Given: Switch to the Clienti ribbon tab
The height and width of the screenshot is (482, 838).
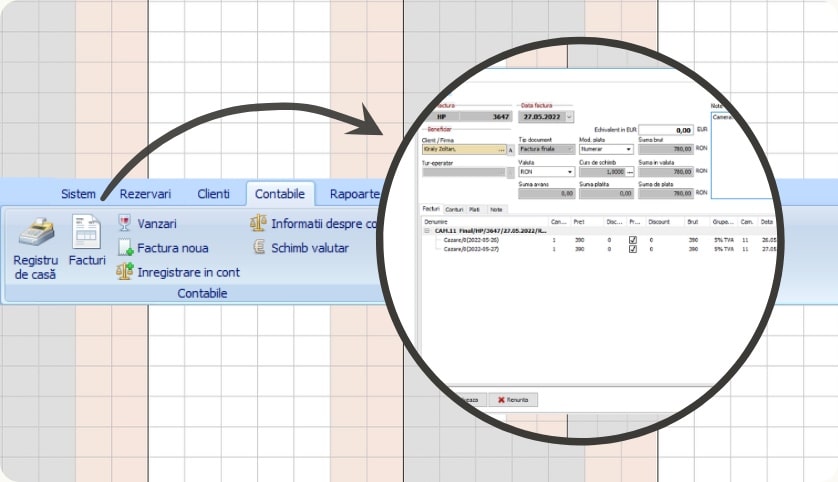Looking at the screenshot, I should (213, 194).
